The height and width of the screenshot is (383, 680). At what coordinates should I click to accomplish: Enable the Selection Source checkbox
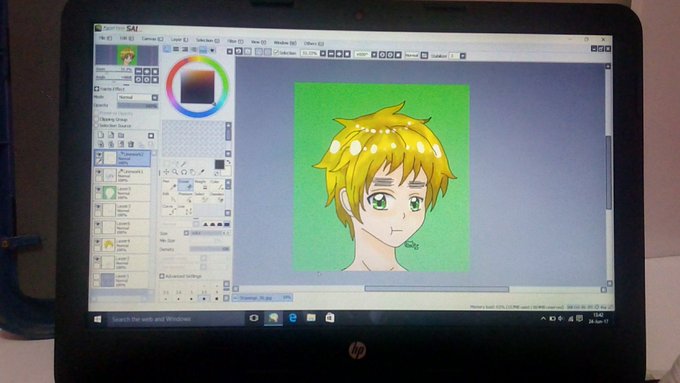tap(97, 125)
